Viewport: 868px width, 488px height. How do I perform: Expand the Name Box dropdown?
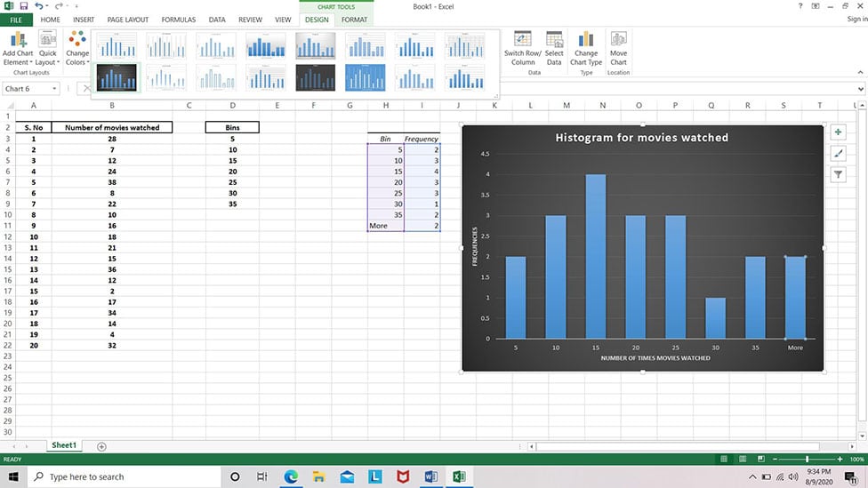[x=54, y=89]
